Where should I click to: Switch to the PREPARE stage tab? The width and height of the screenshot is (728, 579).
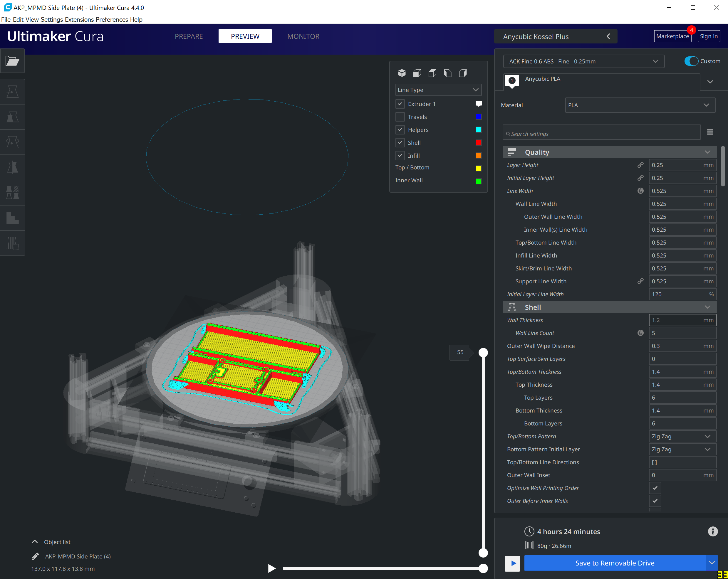coord(189,36)
